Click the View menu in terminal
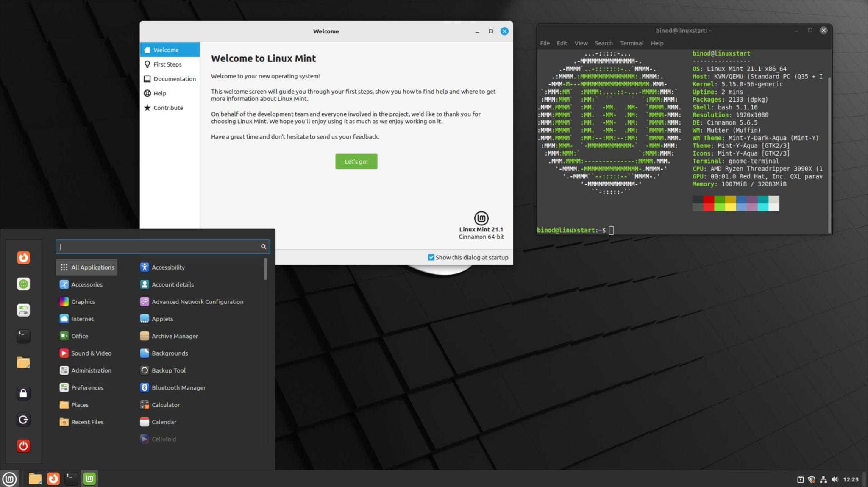Screen dimensions: 868x487 pyautogui.click(x=581, y=43)
